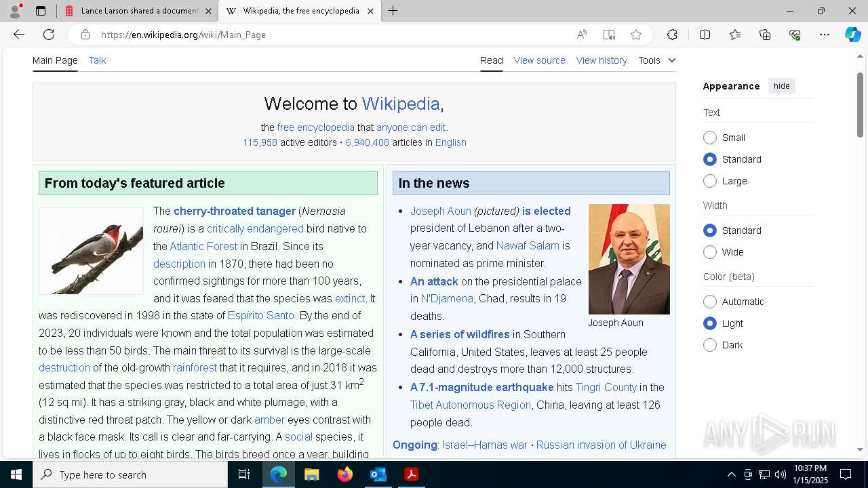View site information via the lock icon
868x488 pixels.
[x=85, y=35]
